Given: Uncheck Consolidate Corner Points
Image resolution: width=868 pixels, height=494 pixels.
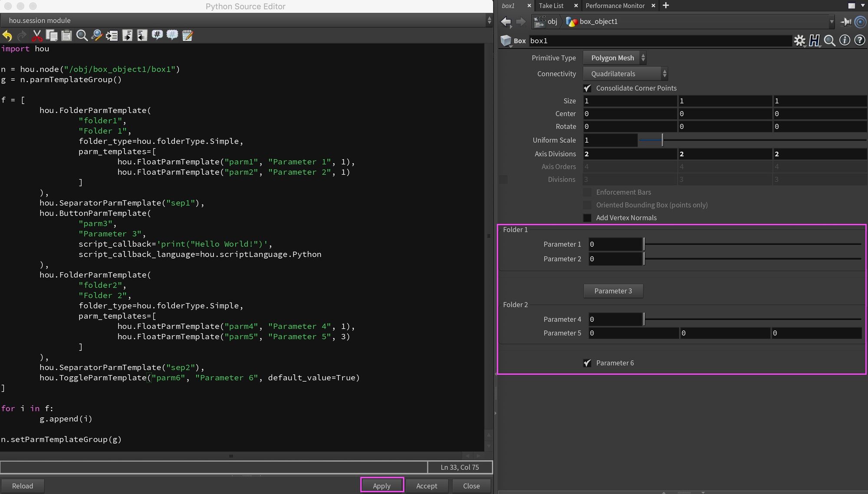Looking at the screenshot, I should coord(587,88).
